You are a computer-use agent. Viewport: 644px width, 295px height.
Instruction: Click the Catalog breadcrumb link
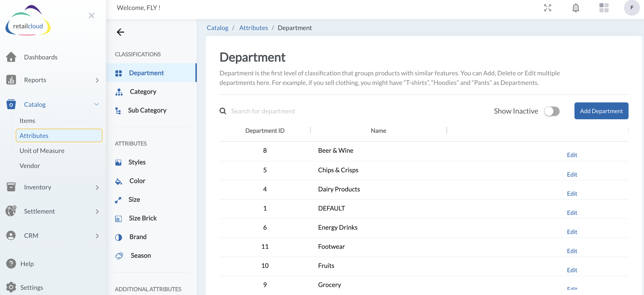[217, 28]
